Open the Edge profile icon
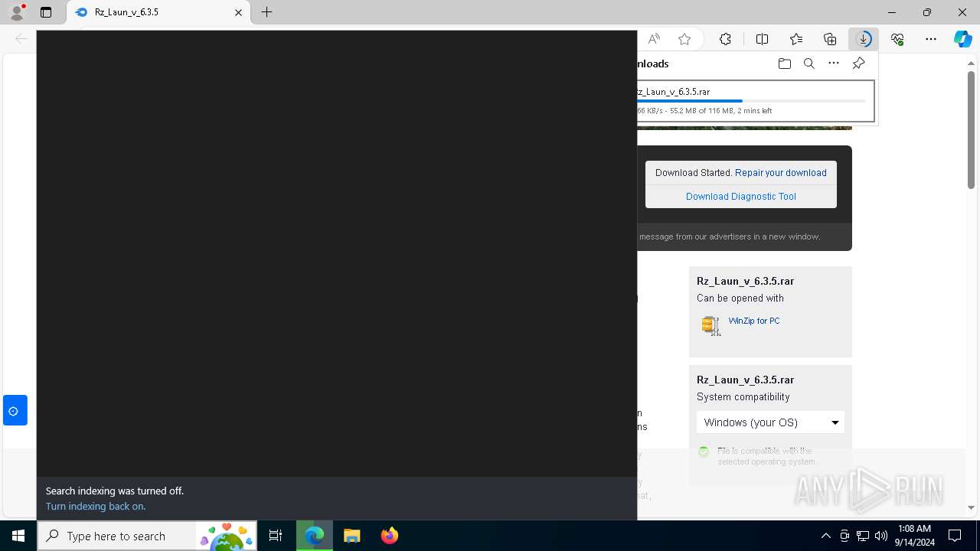The width and height of the screenshot is (980, 551). tap(17, 12)
